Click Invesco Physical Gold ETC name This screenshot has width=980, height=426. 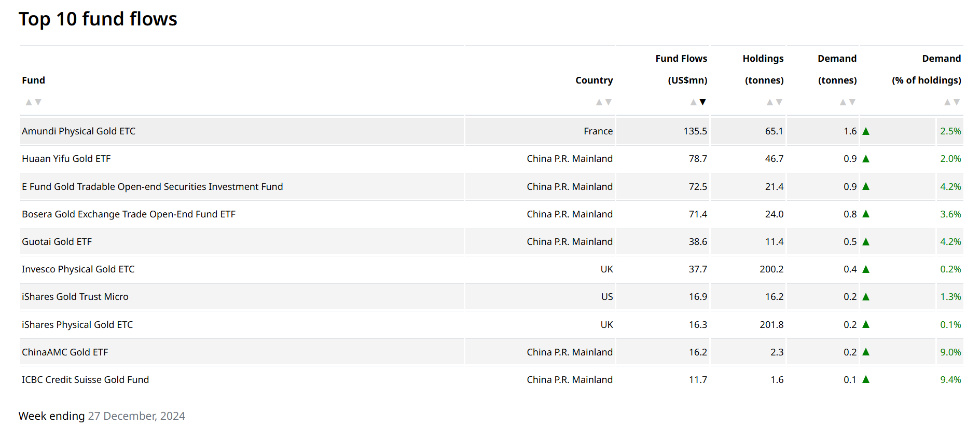point(78,269)
